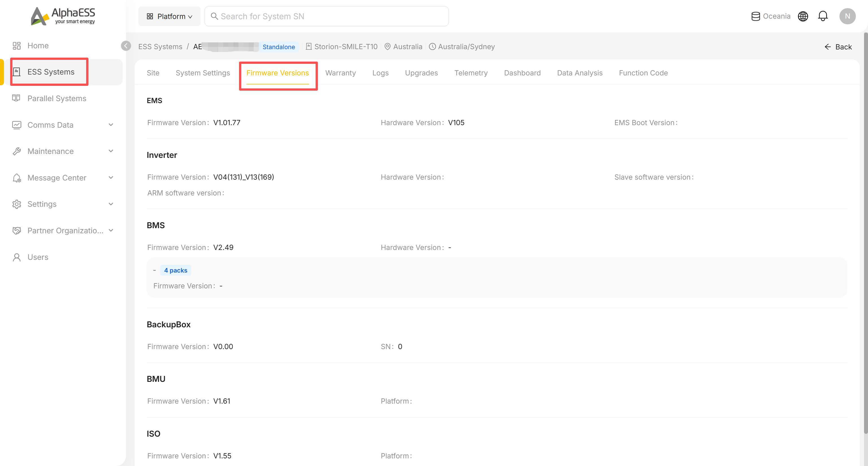Expand the Settings menu chevron
Screen dimensions: 868x466
tap(111, 204)
